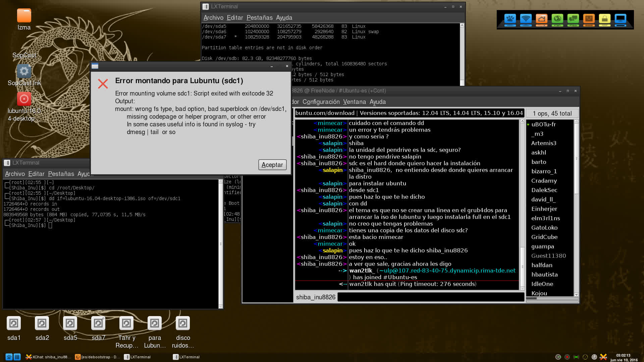Open Editar menu in lower-left LXTerminal
Viewport: 644px width, 362px height.
click(36, 174)
